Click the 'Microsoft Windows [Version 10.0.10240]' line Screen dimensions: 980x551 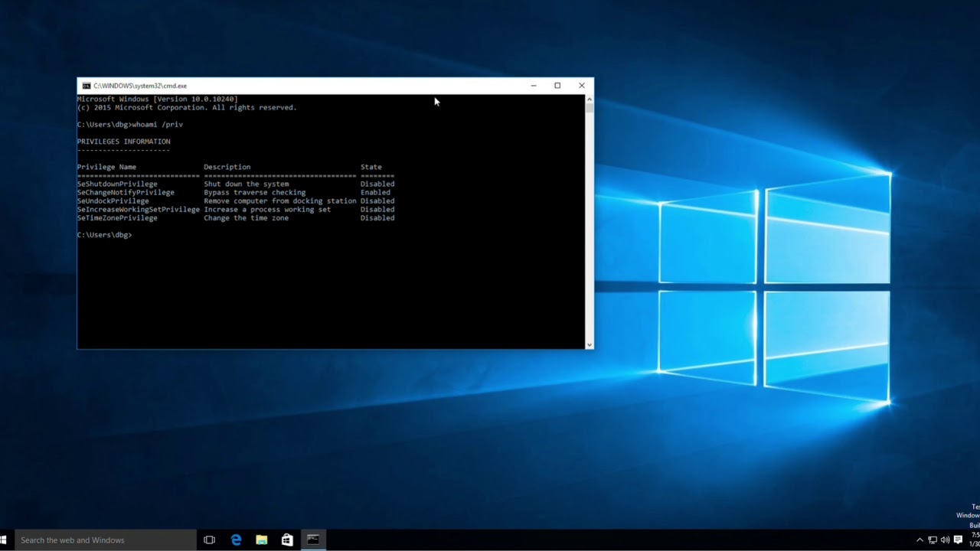point(158,99)
